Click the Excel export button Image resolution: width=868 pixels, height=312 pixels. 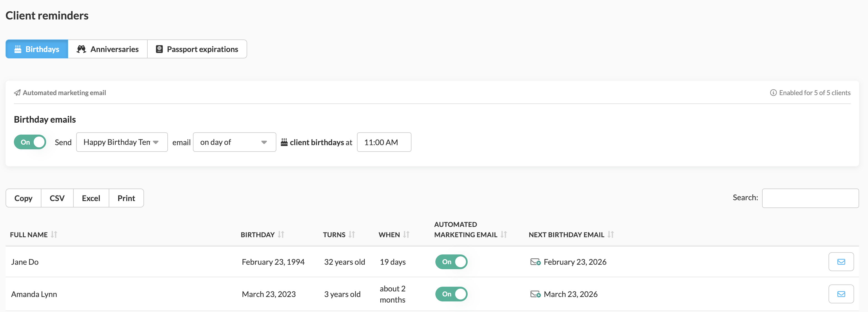tap(91, 198)
